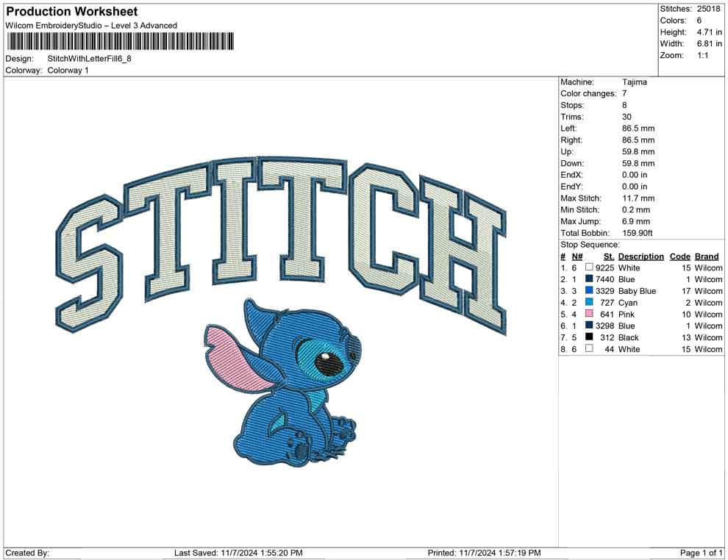
Task: Click the Pink color swatch
Action: coord(589,314)
